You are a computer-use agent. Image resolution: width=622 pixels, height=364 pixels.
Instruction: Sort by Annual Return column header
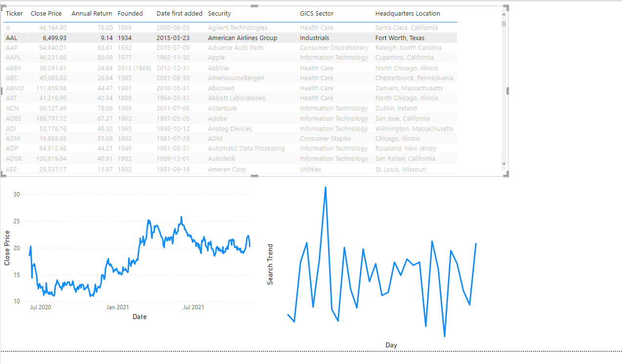coord(92,14)
